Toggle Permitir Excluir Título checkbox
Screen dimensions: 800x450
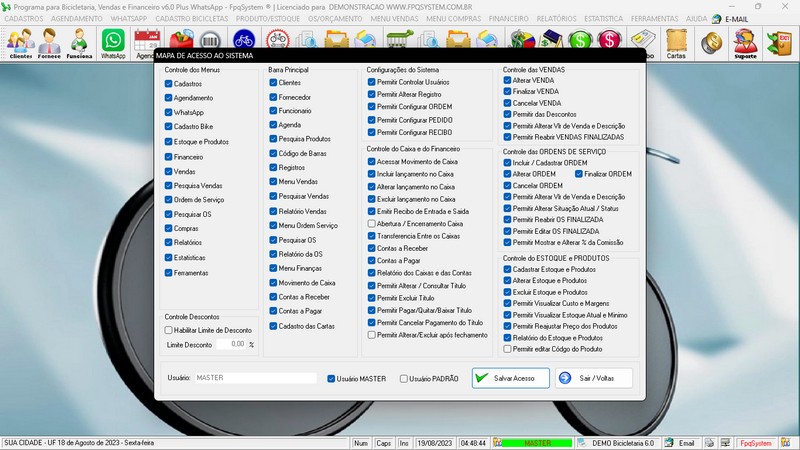click(x=371, y=298)
